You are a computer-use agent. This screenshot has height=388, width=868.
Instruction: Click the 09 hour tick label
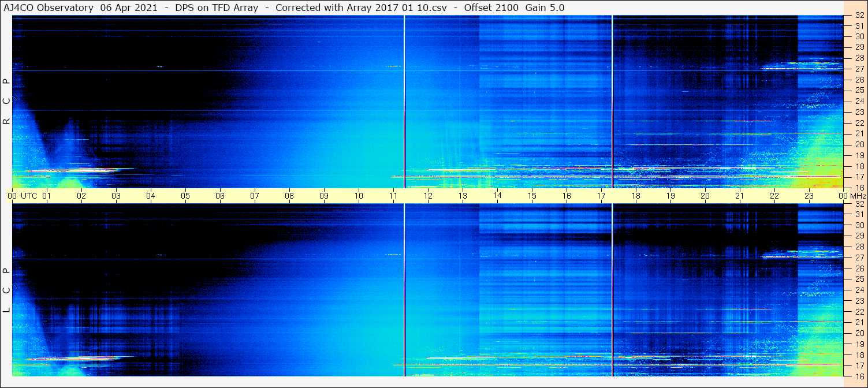tap(324, 196)
